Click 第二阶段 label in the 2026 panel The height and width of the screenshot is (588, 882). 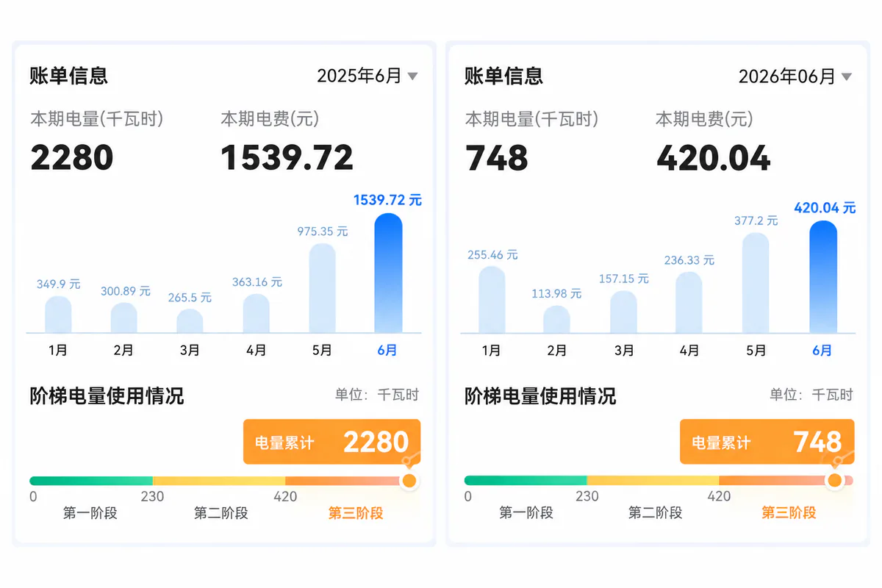[x=655, y=513]
